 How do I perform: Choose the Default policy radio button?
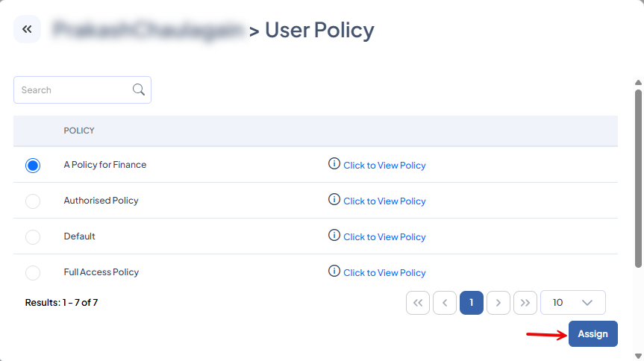[33, 237]
